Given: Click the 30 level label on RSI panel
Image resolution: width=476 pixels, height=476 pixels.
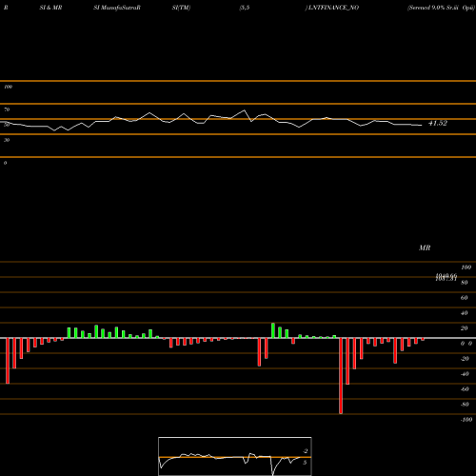Looking at the screenshot, I should 7,140.
